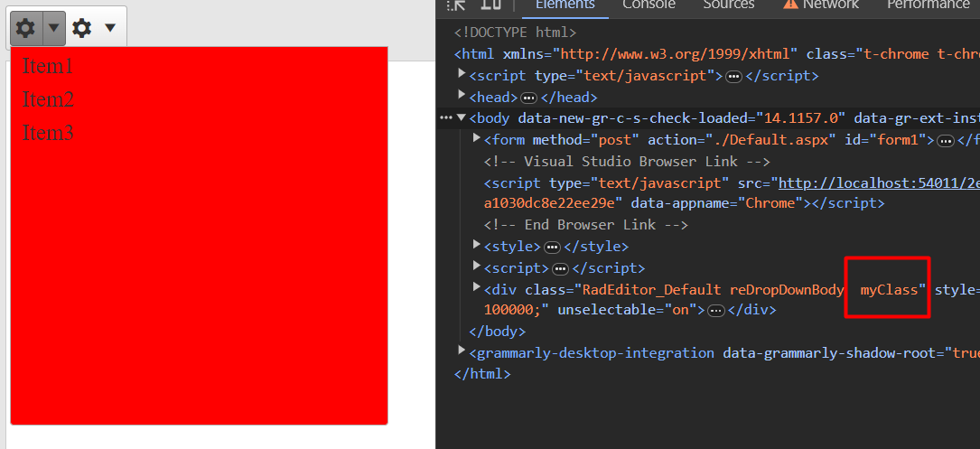The height and width of the screenshot is (449, 980).
Task: Follow the localhost:54011 script src link
Action: [878, 183]
